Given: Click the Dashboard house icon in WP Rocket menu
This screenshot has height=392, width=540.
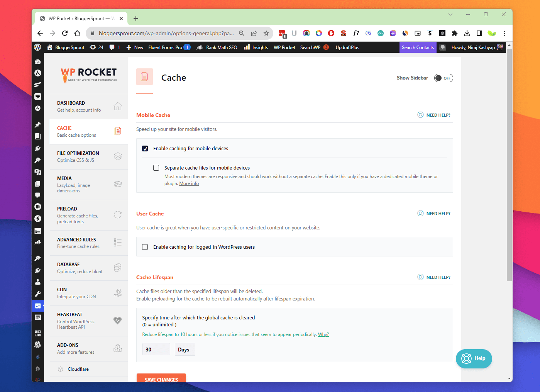Looking at the screenshot, I should 118,106.
